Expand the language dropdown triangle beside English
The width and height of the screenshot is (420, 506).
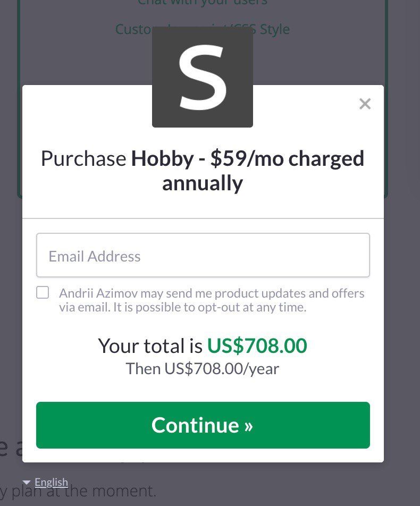[x=27, y=483]
